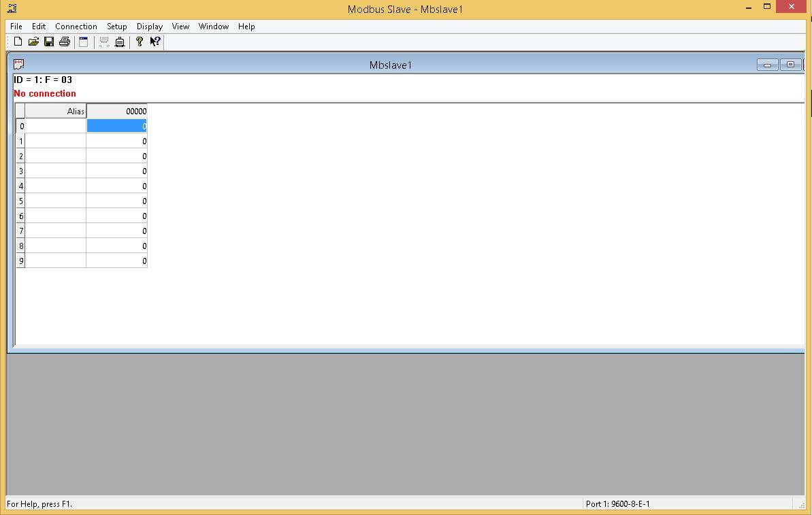This screenshot has height=515, width=812.
Task: Activate context help arrow tool
Action: (x=155, y=41)
